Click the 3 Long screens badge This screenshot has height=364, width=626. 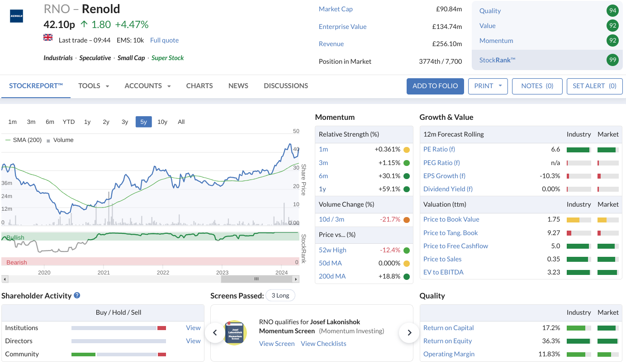tap(280, 295)
